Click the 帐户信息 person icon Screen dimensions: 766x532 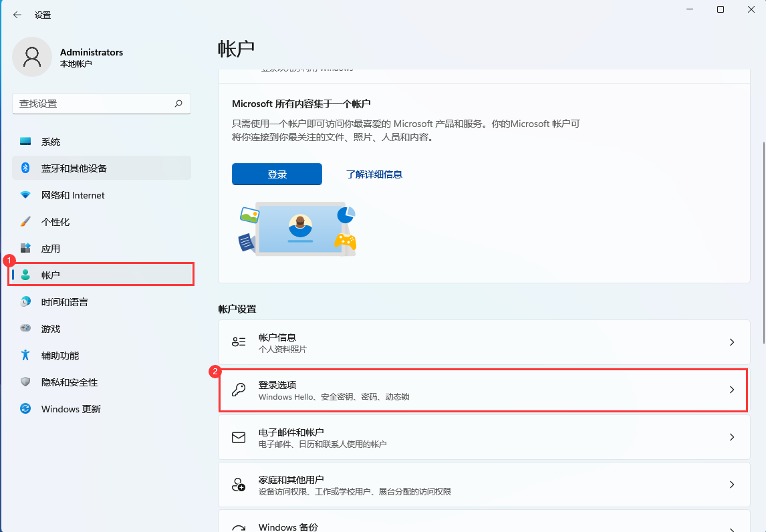(x=239, y=342)
